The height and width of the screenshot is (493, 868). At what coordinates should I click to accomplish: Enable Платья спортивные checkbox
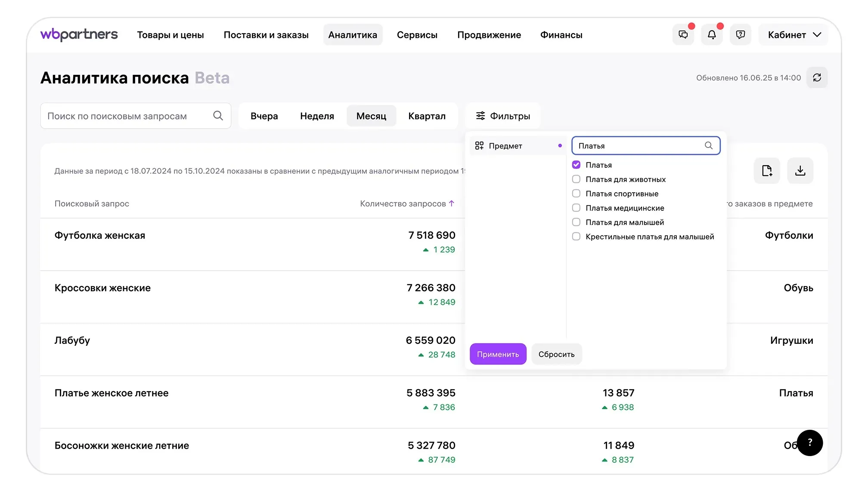click(x=576, y=194)
